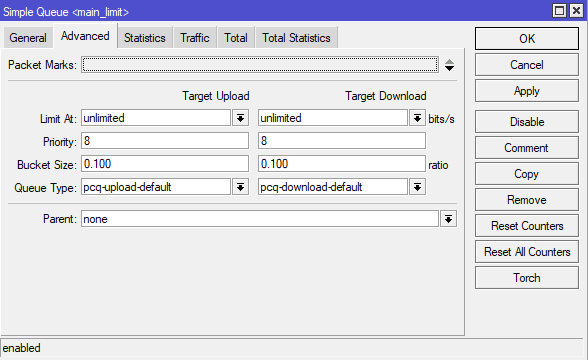Select the Total tab

236,38
